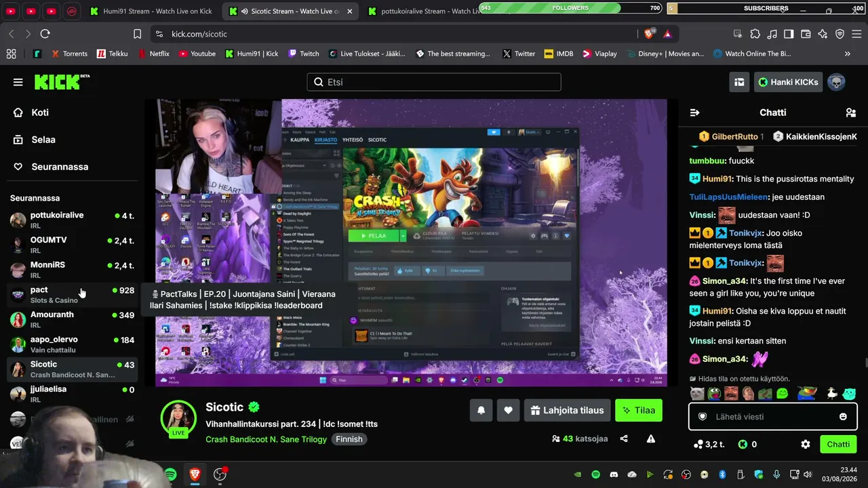The height and width of the screenshot is (488, 868).
Task: Open the Kick gift inventory icon
Action: 739,82
